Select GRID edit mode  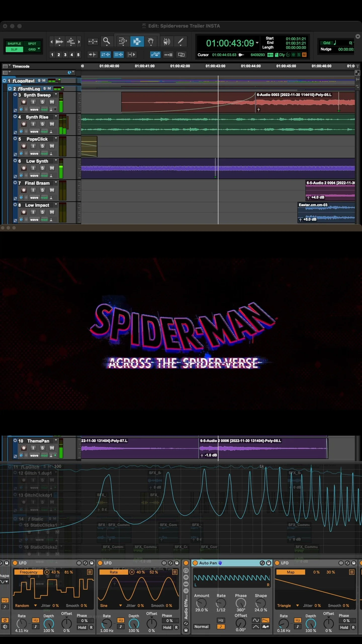tap(32, 49)
